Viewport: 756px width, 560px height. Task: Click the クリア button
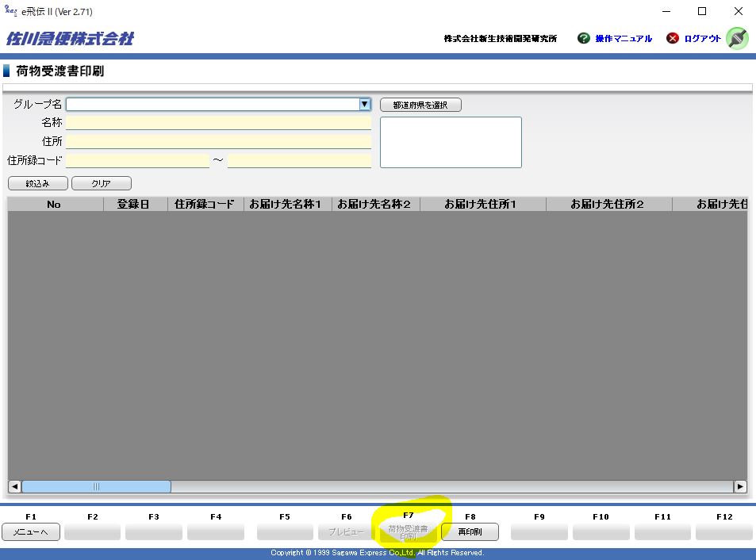(x=102, y=183)
